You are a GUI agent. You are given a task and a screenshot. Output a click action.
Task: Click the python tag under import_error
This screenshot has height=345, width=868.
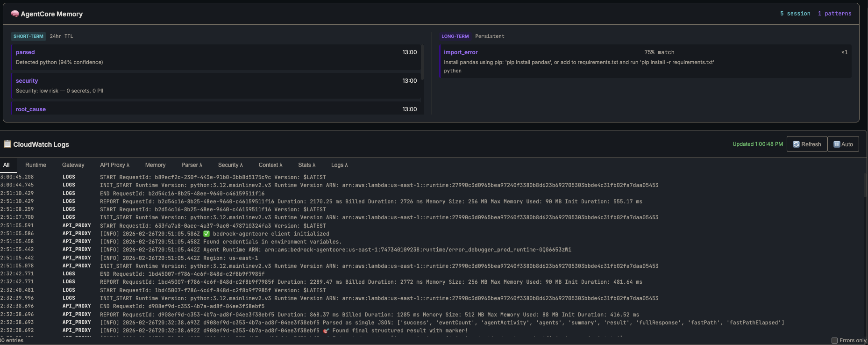(452, 71)
